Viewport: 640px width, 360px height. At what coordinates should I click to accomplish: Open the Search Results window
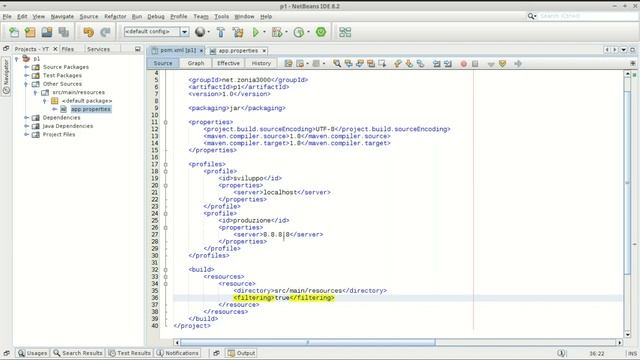78,353
